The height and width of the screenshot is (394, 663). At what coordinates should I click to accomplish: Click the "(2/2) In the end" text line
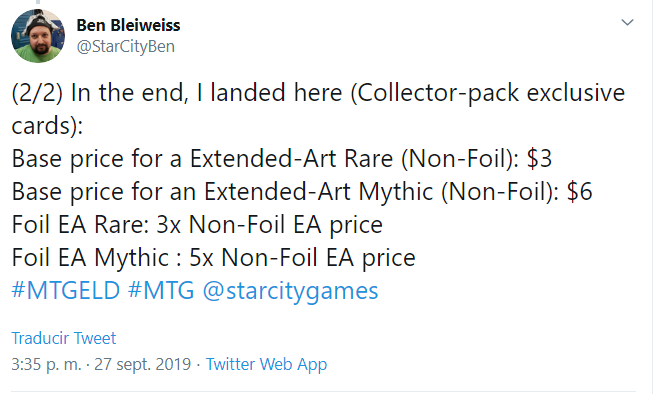(318, 93)
